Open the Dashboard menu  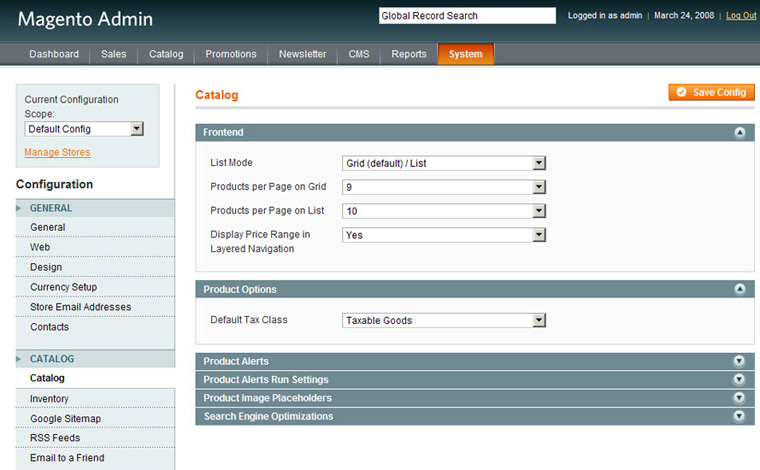tap(54, 54)
